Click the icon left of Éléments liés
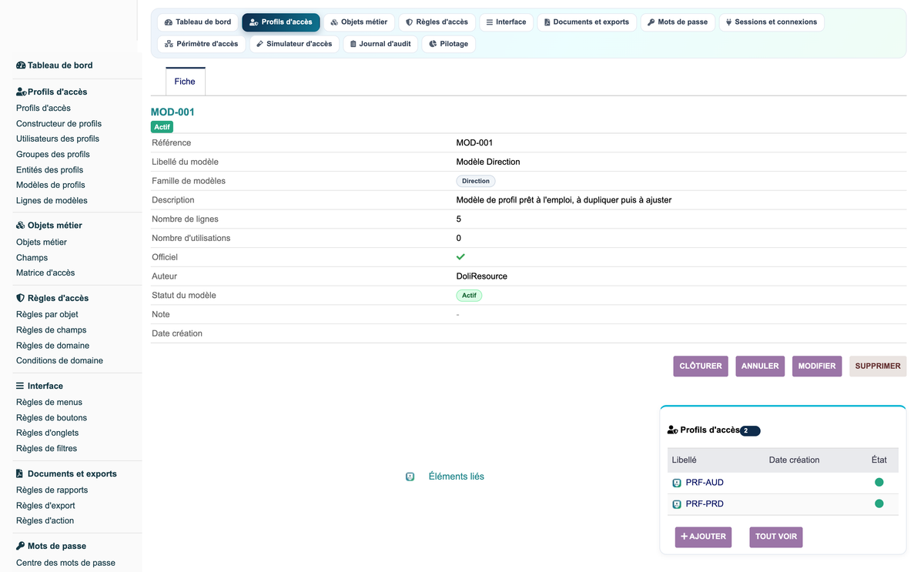The width and height of the screenshot is (924, 572). (410, 477)
